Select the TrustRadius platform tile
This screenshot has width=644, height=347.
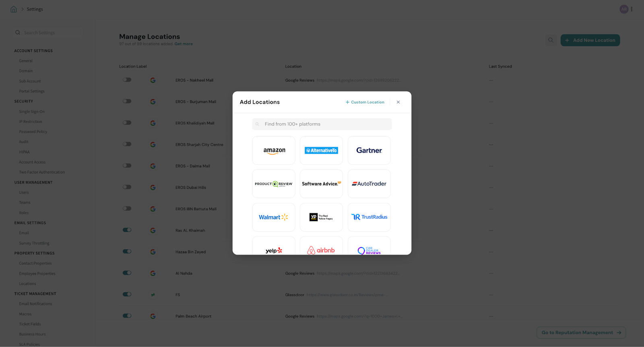369,217
